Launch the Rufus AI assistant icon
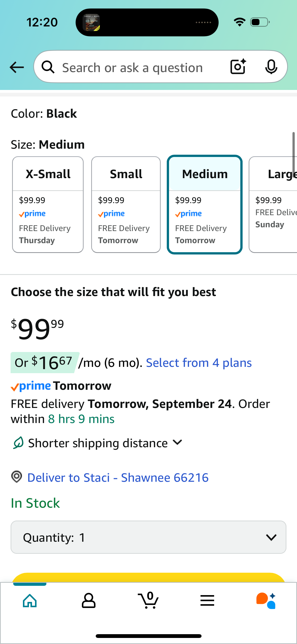The height and width of the screenshot is (644, 297). point(266,601)
